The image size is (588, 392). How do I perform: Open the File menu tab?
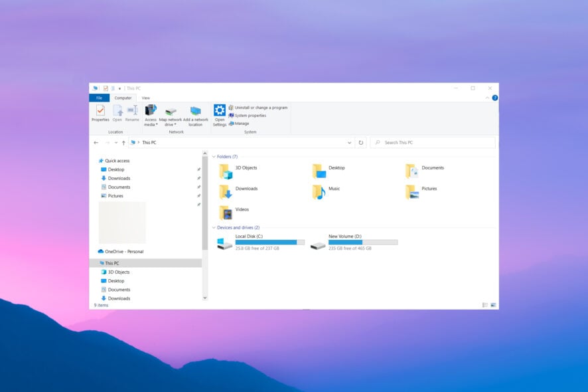(x=99, y=98)
